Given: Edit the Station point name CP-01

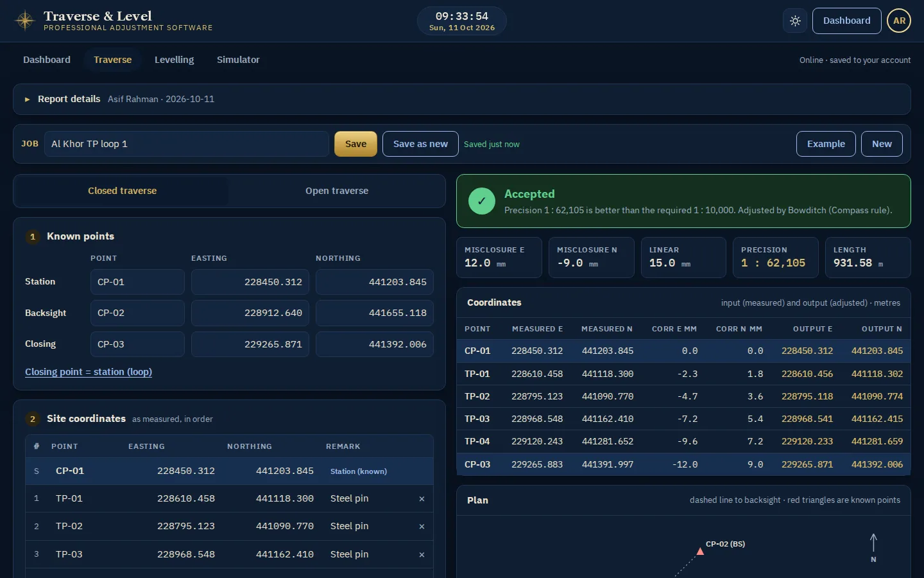Looking at the screenshot, I should pos(137,282).
